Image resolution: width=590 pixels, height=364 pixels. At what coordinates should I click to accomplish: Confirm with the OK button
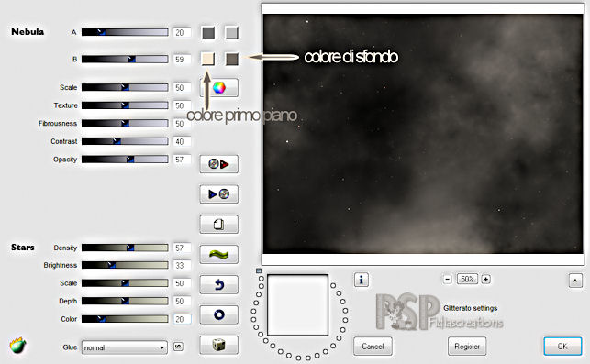(562, 346)
